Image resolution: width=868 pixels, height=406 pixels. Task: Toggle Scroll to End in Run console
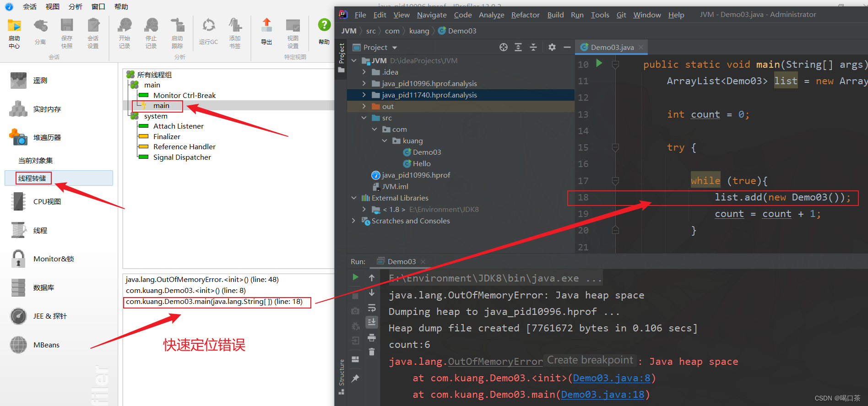(x=372, y=322)
